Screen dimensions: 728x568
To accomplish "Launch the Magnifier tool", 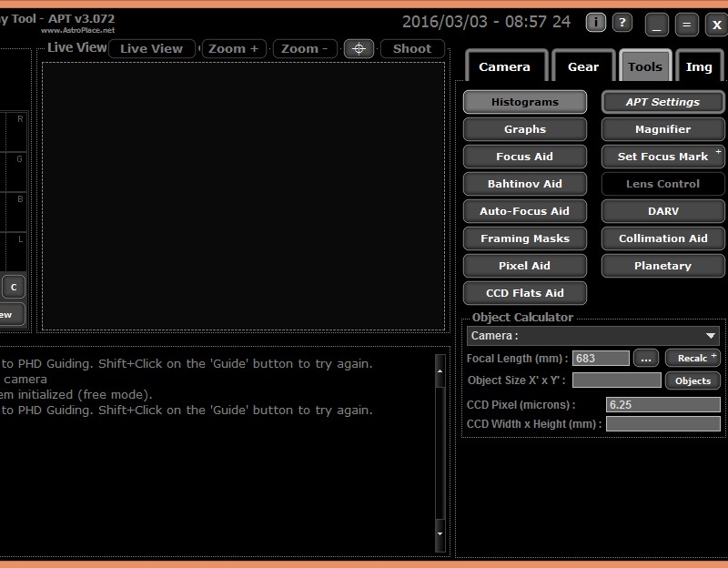I will 662,129.
